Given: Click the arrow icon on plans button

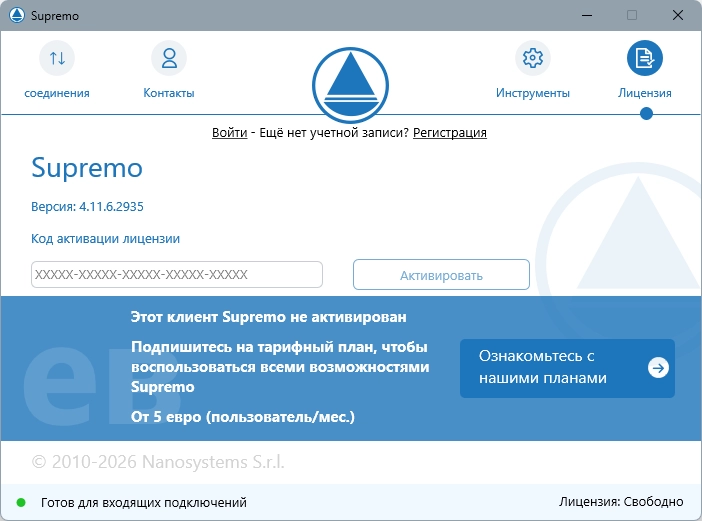Looking at the screenshot, I should point(658,368).
